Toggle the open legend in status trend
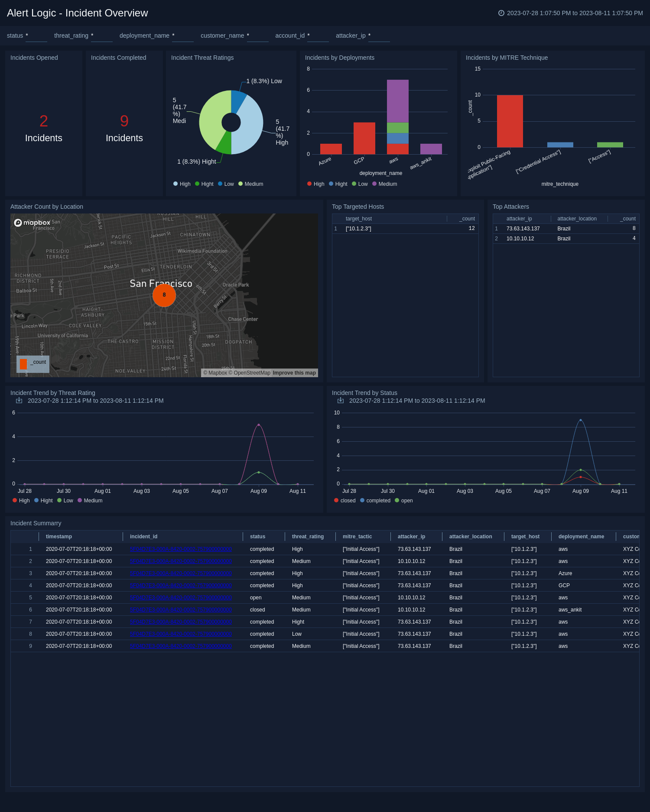The image size is (650, 812). [404, 501]
